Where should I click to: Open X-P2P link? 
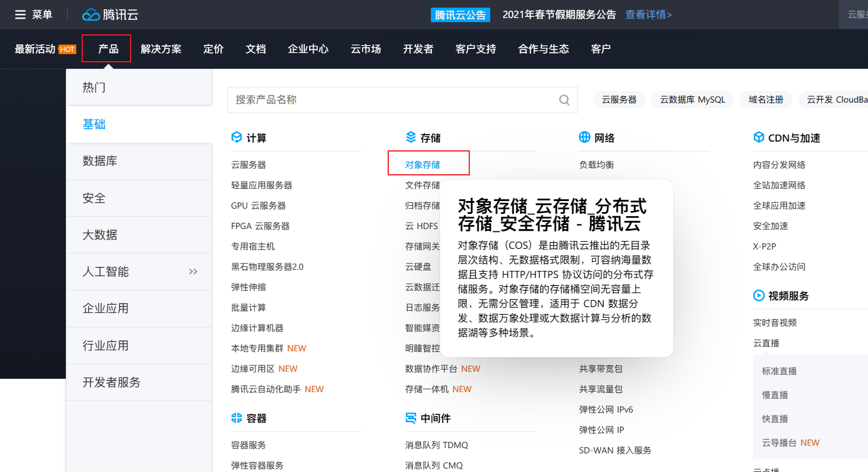pos(765,246)
